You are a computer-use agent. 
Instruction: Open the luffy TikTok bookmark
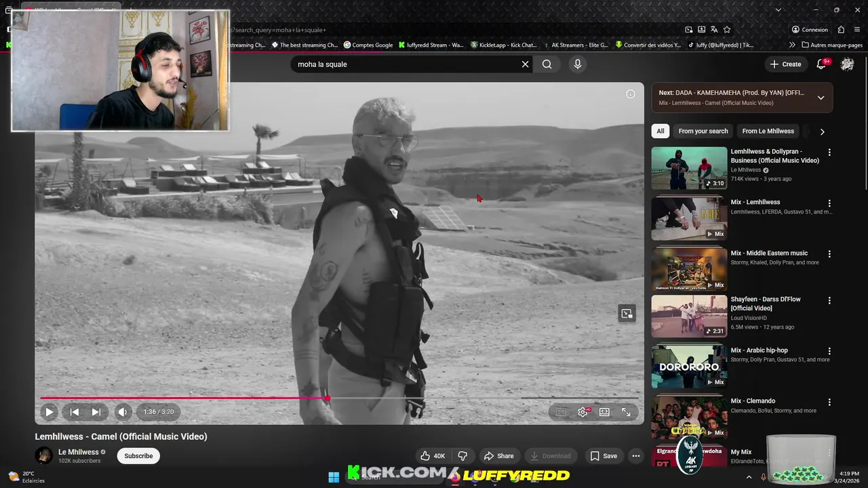(x=720, y=45)
